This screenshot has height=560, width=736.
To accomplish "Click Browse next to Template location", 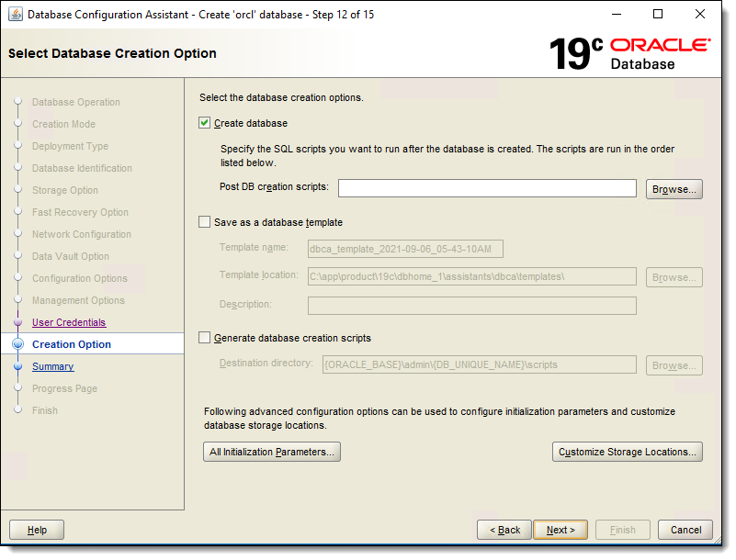I will click(x=674, y=277).
